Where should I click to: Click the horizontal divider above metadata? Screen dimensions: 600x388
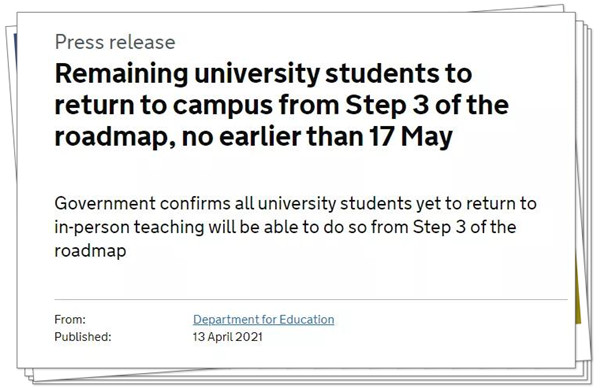(311, 299)
